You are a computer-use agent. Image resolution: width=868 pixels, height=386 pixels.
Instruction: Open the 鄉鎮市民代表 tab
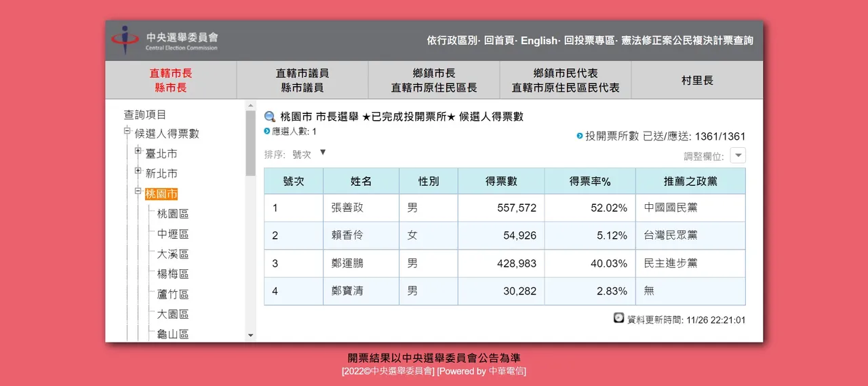pos(566,80)
